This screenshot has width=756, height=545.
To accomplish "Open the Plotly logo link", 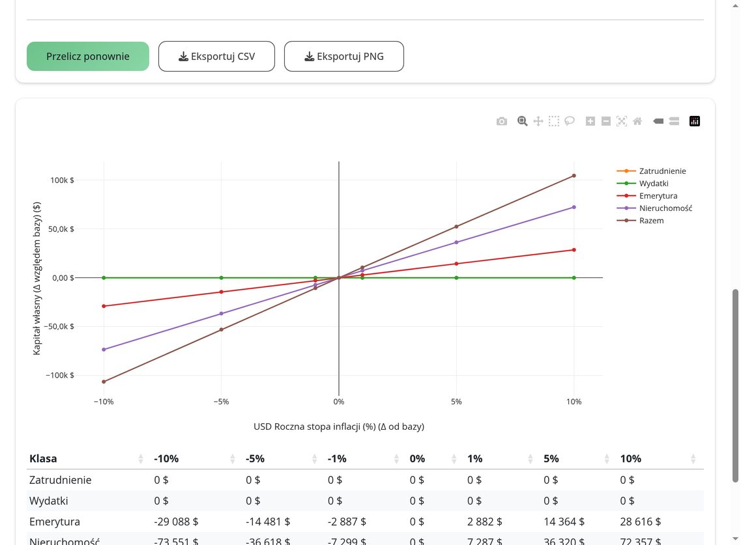I will click(x=695, y=121).
